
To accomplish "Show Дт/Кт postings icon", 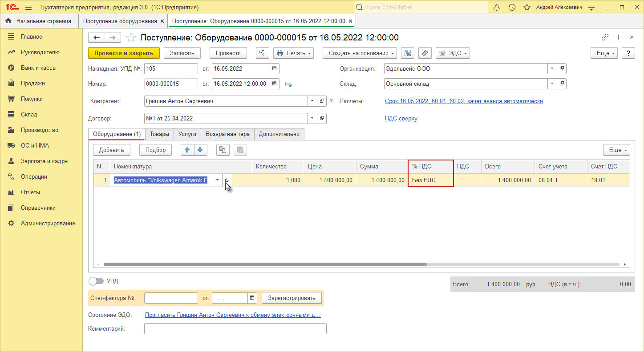I will (x=263, y=53).
